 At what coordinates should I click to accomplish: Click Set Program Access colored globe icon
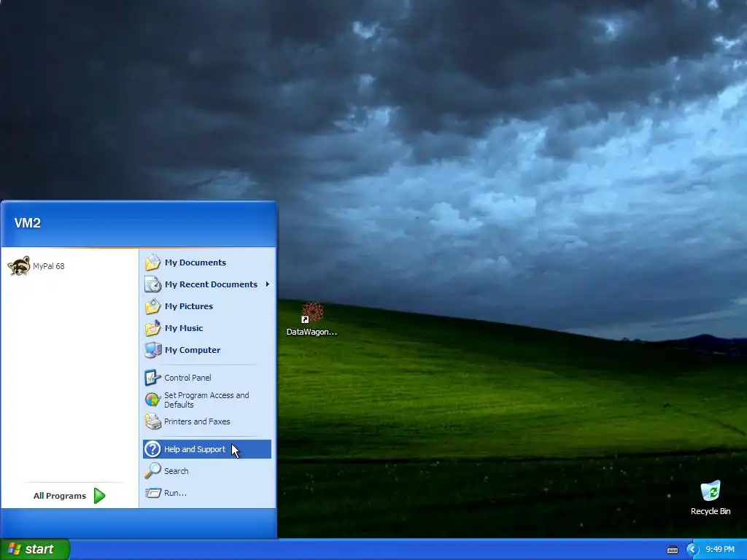coord(152,400)
